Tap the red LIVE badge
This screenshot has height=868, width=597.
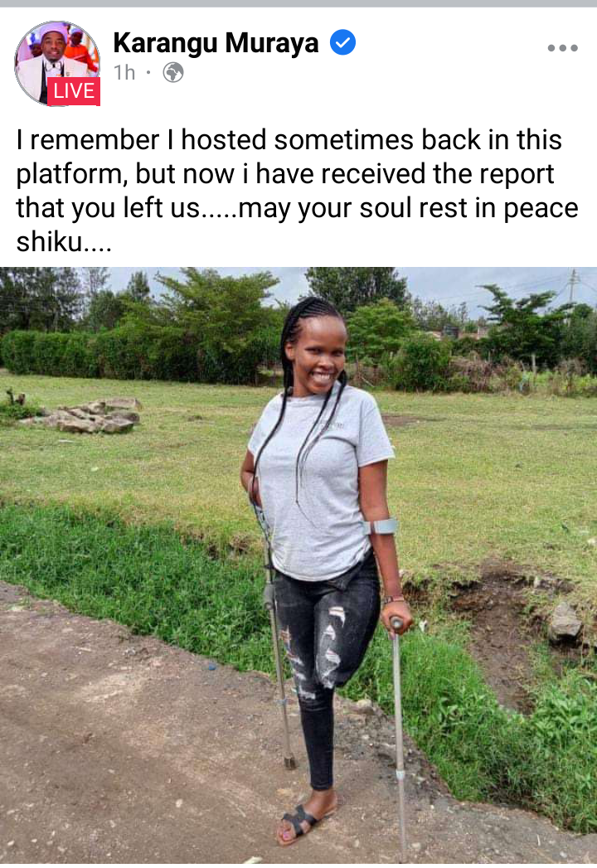(74, 91)
